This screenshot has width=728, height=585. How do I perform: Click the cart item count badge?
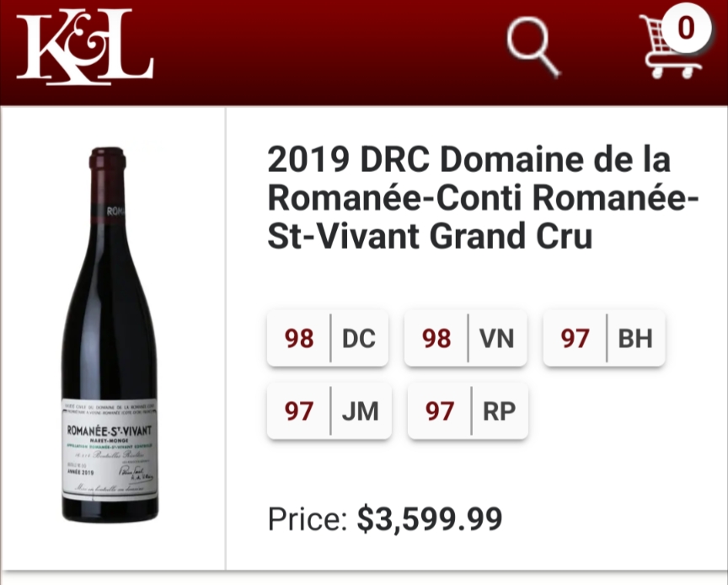coord(686,29)
